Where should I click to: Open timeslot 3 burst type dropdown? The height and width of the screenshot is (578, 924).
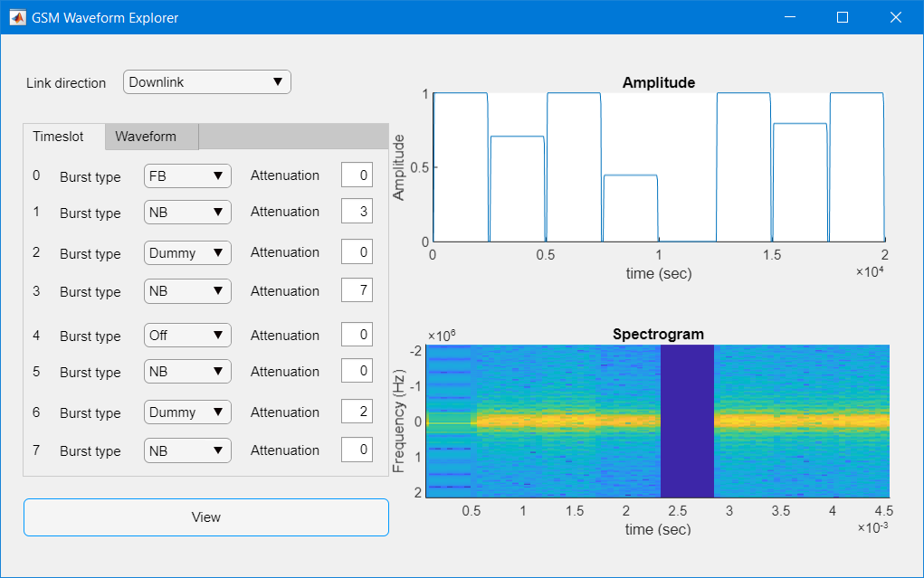point(187,291)
